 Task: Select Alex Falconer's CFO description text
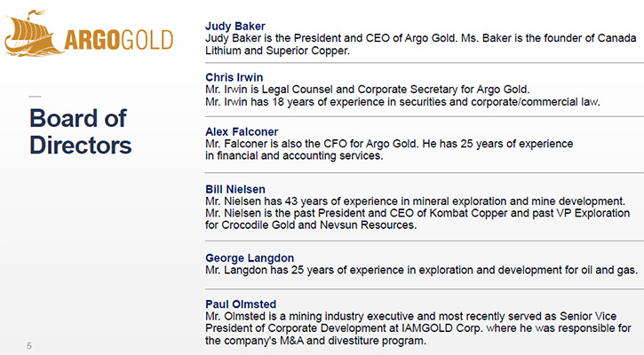389,150
